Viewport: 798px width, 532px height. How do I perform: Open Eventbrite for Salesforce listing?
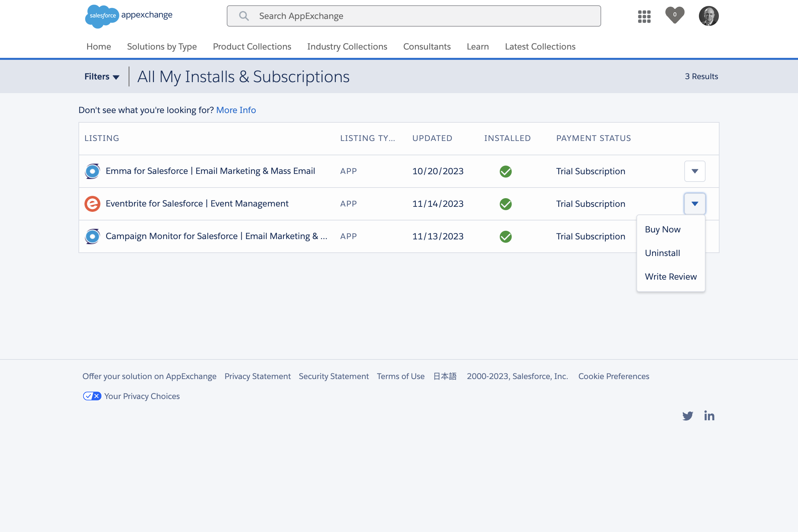click(x=197, y=203)
